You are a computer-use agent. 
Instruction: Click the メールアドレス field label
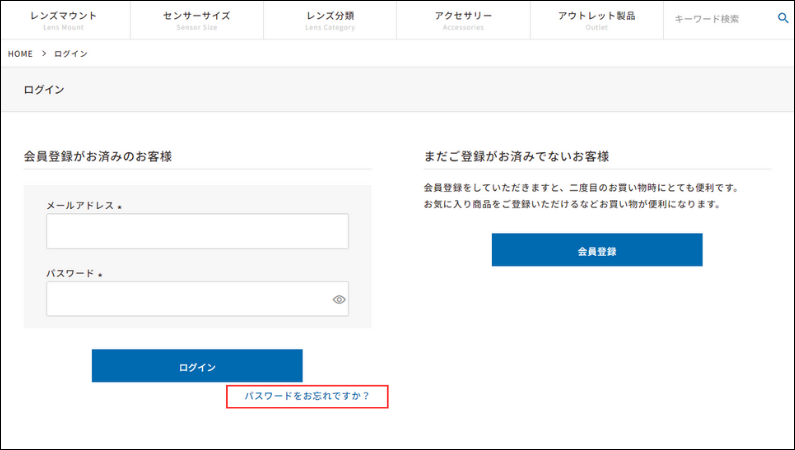tap(81, 205)
